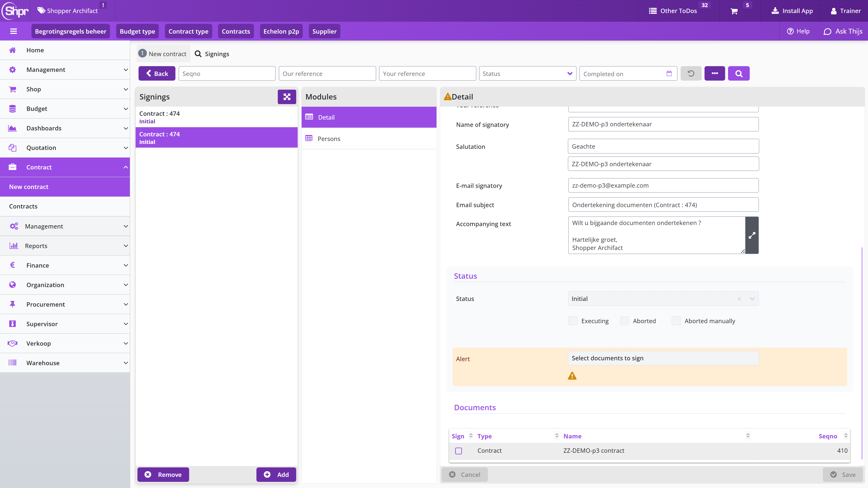The width and height of the screenshot is (868, 488).
Task: Toggle the Aborted manually checkbox
Action: pyautogui.click(x=676, y=321)
